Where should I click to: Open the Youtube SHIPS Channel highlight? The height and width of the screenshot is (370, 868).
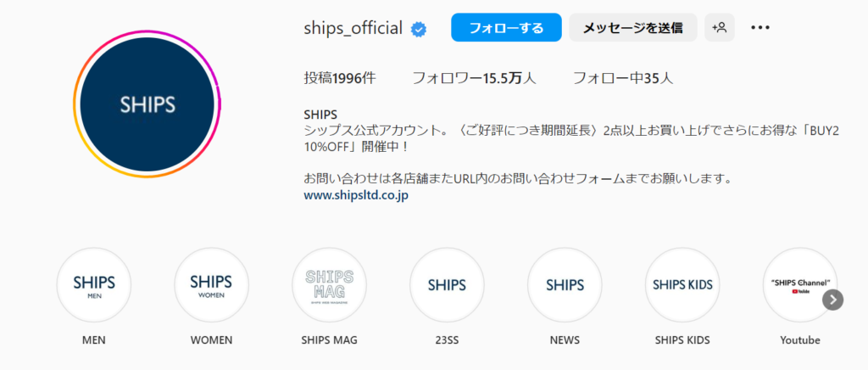[x=799, y=284]
